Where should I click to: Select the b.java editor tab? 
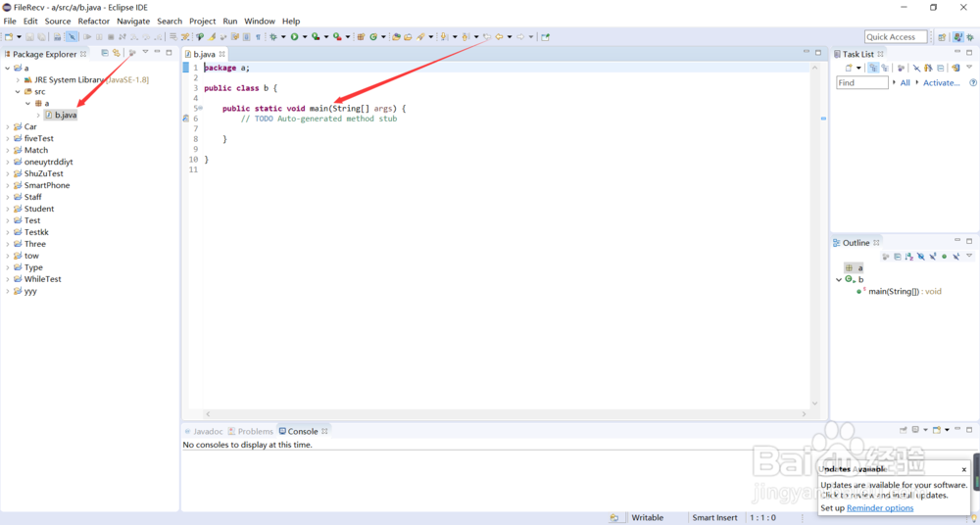click(x=204, y=55)
